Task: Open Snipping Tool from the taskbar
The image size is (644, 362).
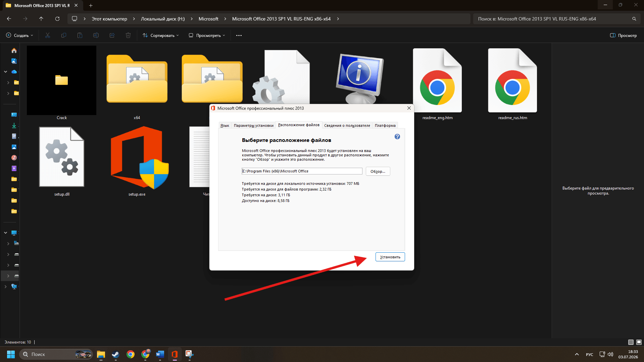Action: coord(190,354)
